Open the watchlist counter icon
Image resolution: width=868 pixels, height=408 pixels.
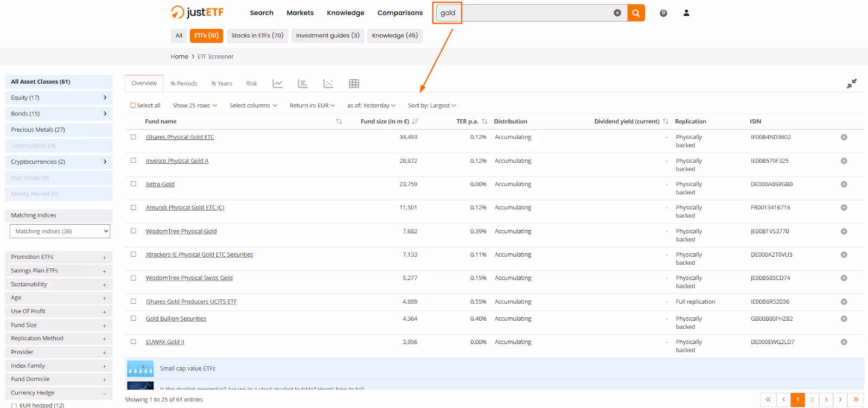point(663,13)
